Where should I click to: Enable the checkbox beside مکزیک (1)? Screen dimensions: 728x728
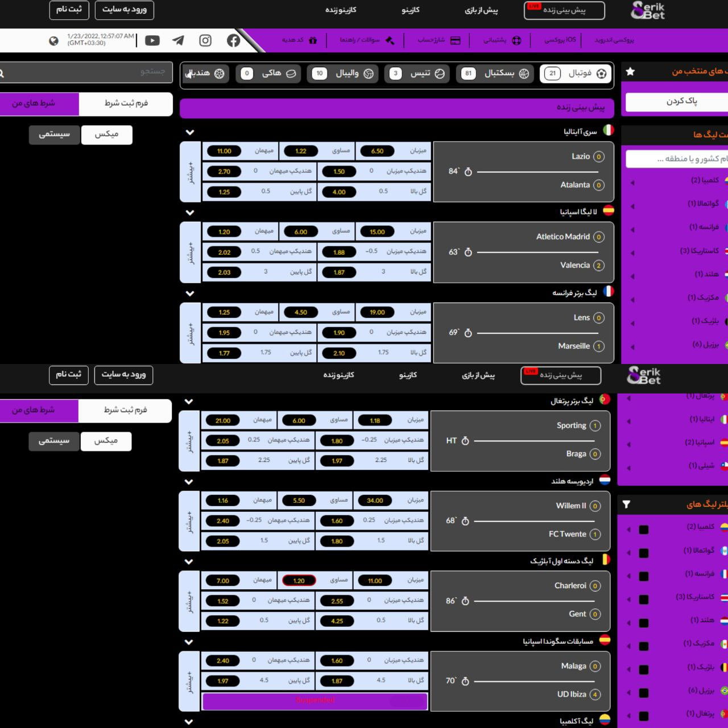pos(644,646)
